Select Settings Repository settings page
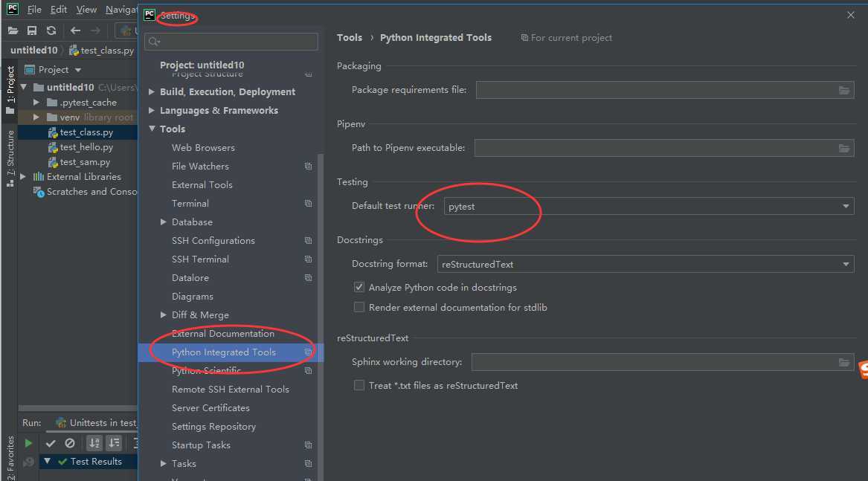 pyautogui.click(x=213, y=427)
